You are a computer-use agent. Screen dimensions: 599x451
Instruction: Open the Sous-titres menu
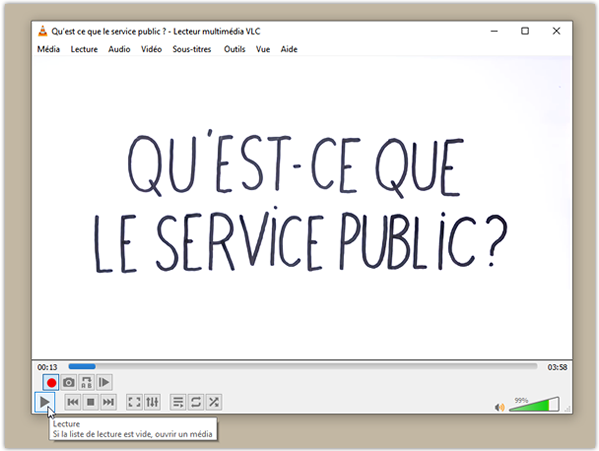tap(192, 49)
